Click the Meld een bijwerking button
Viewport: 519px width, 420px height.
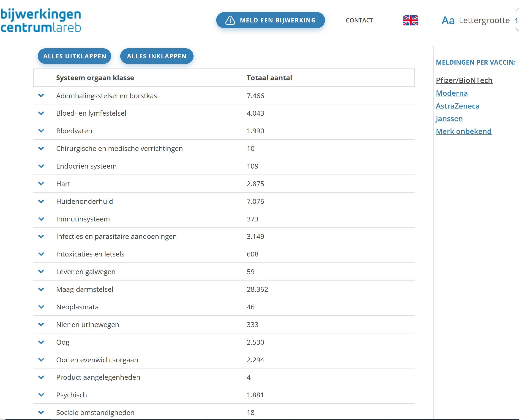270,20
